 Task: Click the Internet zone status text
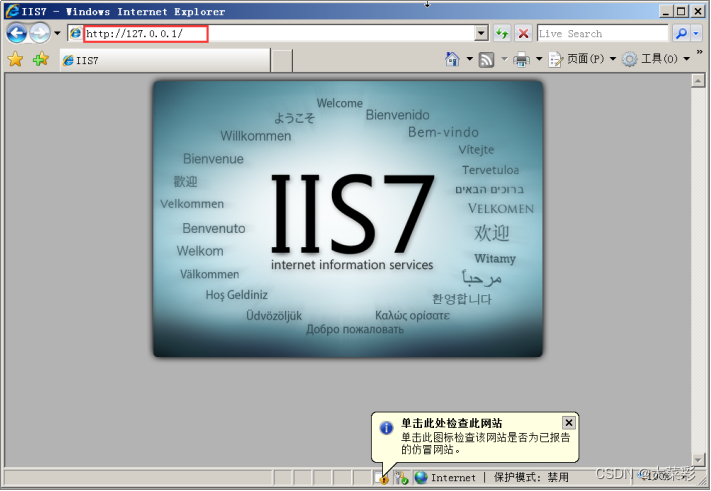pos(453,477)
